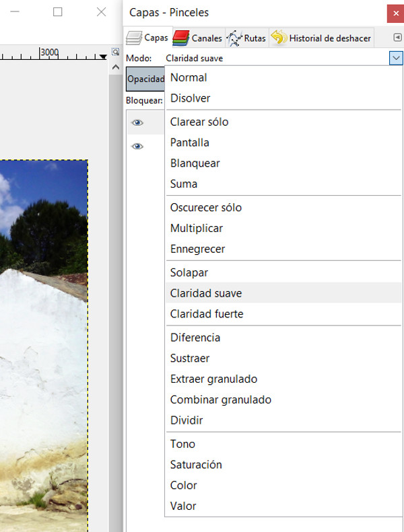Switch to the Capas tab

coord(147,38)
